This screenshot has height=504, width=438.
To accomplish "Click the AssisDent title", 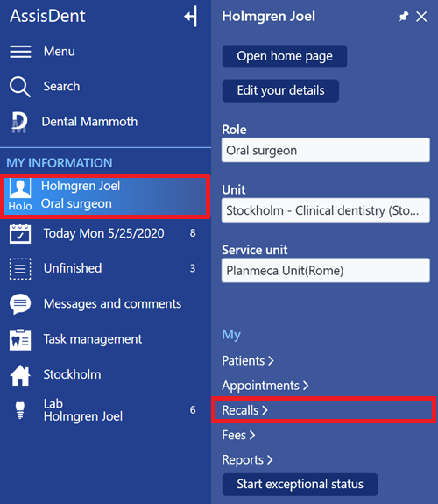I will click(x=47, y=16).
